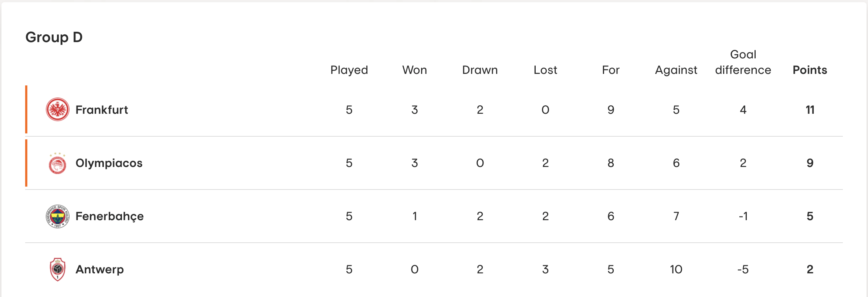Click the Frankfurt club crest icon
868x297 pixels.
point(57,109)
